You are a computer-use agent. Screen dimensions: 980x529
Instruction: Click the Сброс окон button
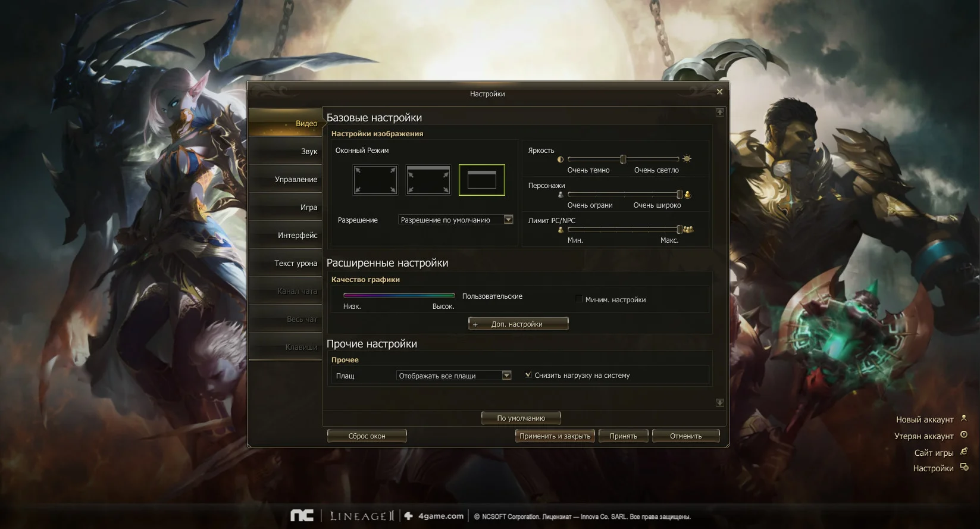coord(367,436)
